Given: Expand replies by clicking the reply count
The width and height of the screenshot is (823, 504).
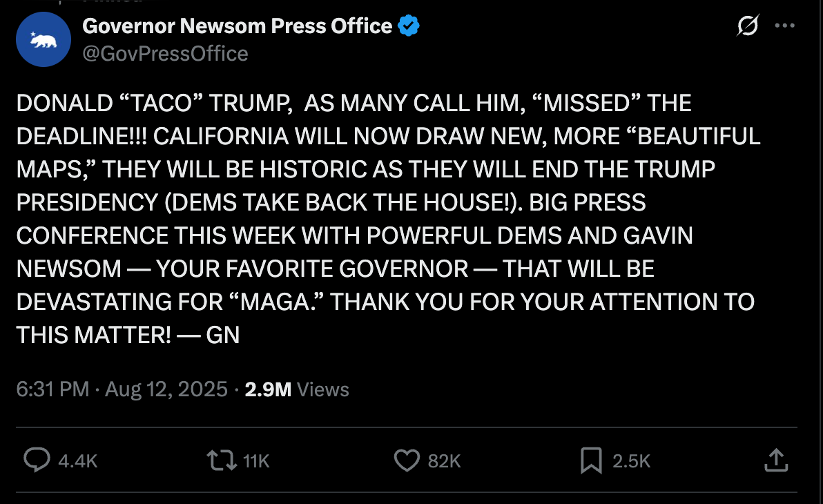Looking at the screenshot, I should click(x=77, y=461).
